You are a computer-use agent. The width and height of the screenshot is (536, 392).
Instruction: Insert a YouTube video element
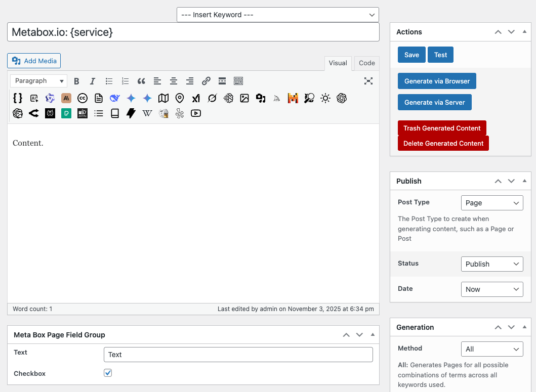click(x=196, y=113)
